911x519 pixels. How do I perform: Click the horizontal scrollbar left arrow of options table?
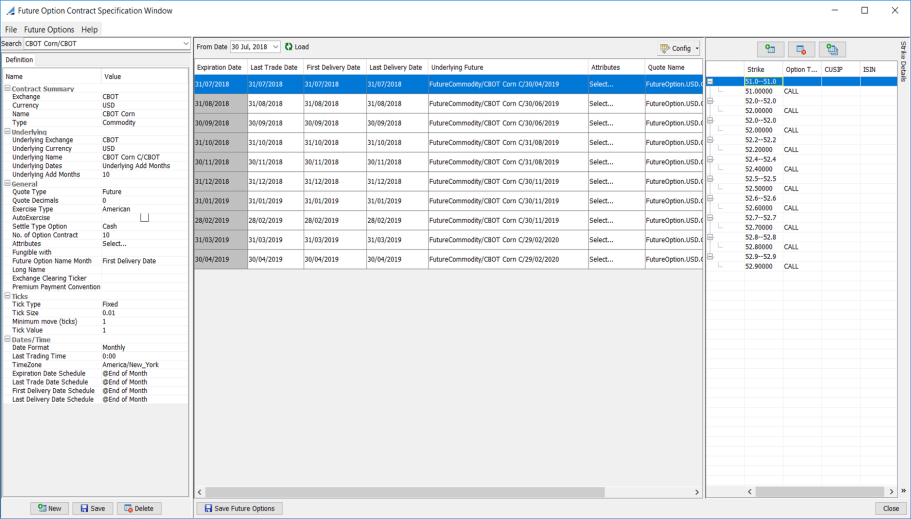click(x=200, y=492)
